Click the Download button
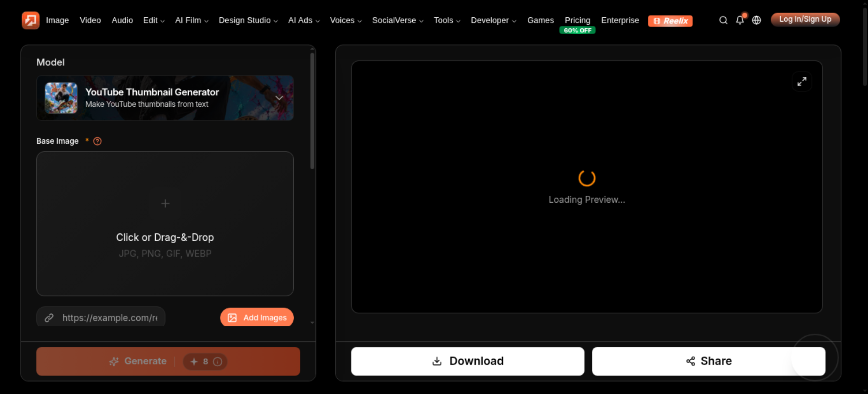 [x=467, y=361]
